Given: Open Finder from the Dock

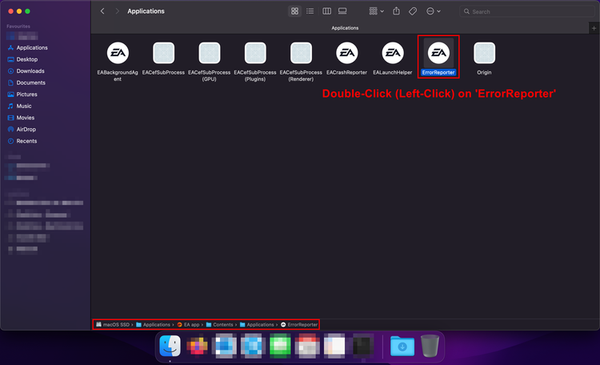Looking at the screenshot, I should [x=170, y=345].
